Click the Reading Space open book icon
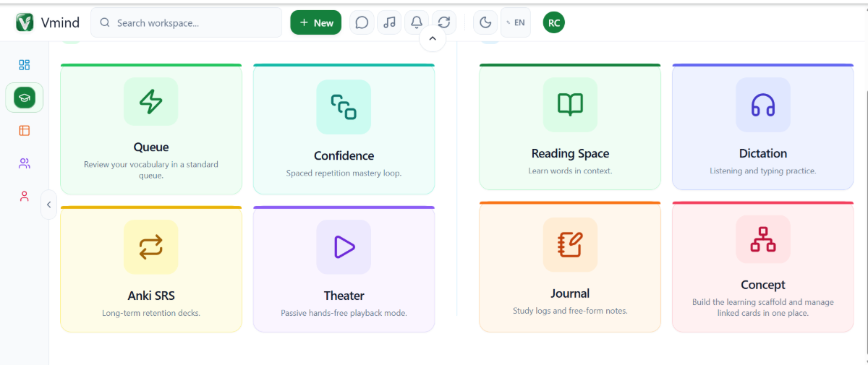 [x=570, y=105]
